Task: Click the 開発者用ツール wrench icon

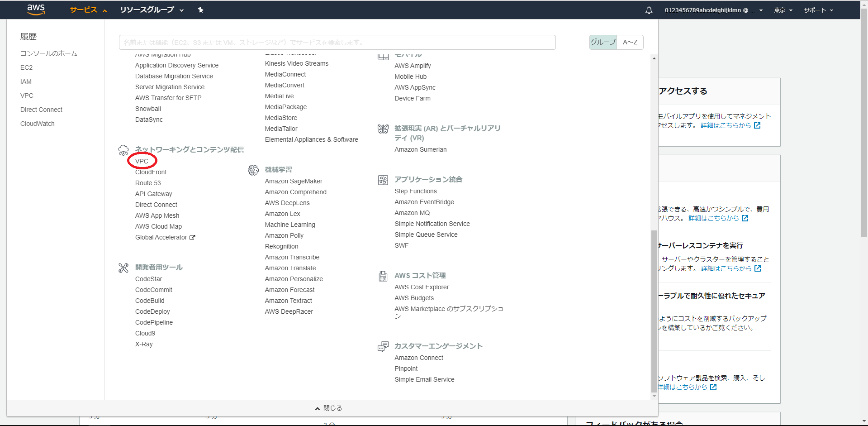Action: point(123,267)
